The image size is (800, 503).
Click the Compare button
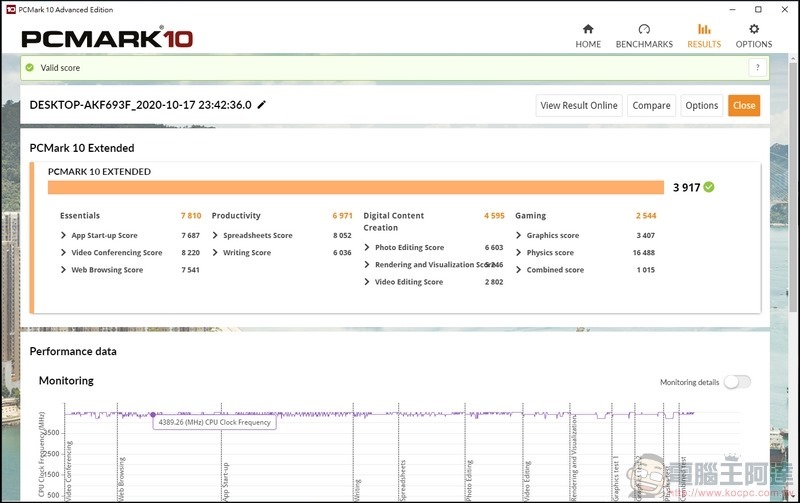(x=651, y=105)
